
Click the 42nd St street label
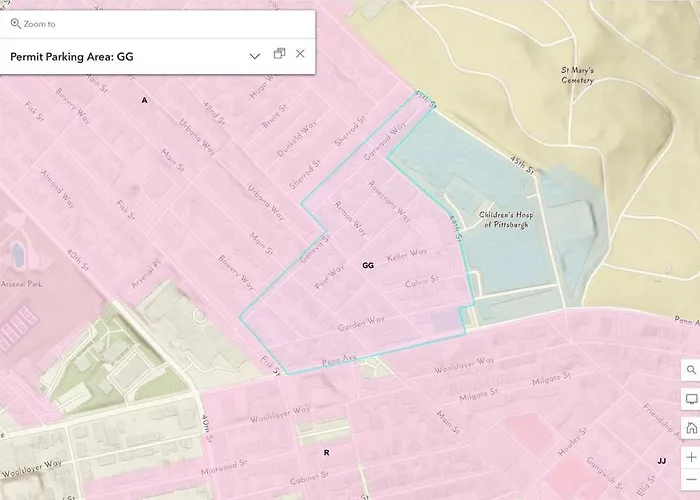point(214,113)
